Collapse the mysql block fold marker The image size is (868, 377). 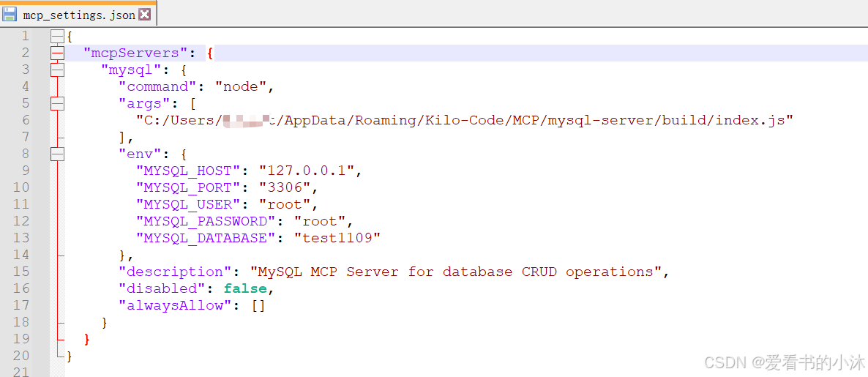(x=58, y=70)
